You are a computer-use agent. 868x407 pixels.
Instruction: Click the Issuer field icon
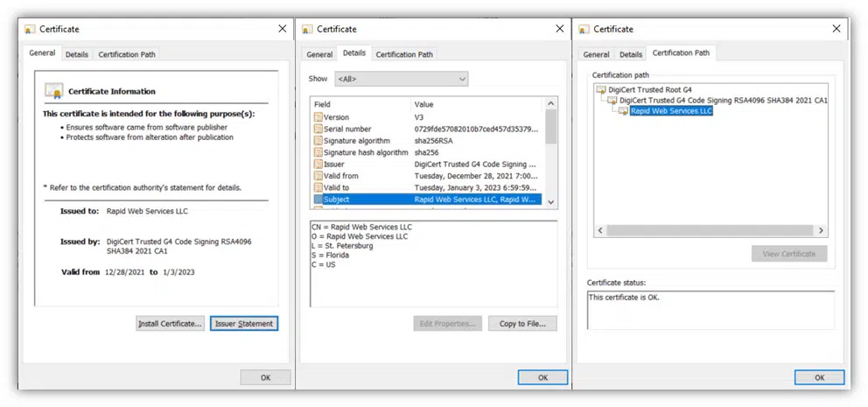[x=318, y=164]
